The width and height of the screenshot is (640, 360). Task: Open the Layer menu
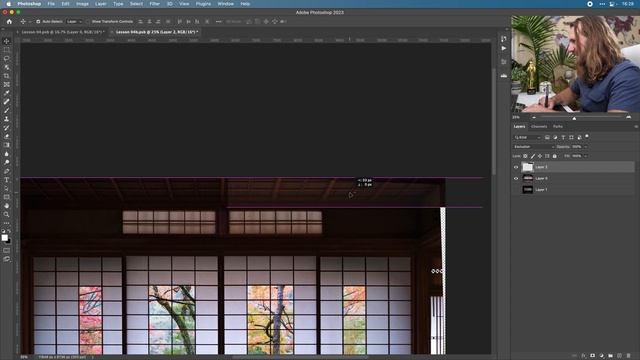click(101, 4)
